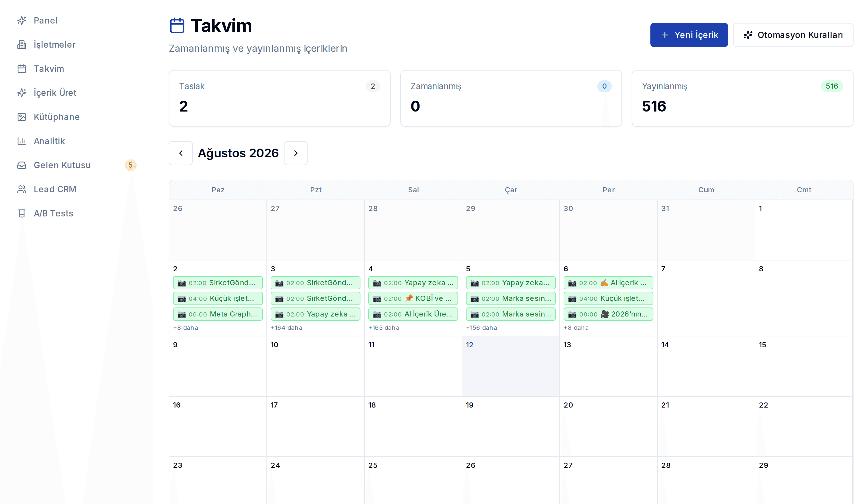Click the A/B Tests beaker icon

tap(22, 213)
